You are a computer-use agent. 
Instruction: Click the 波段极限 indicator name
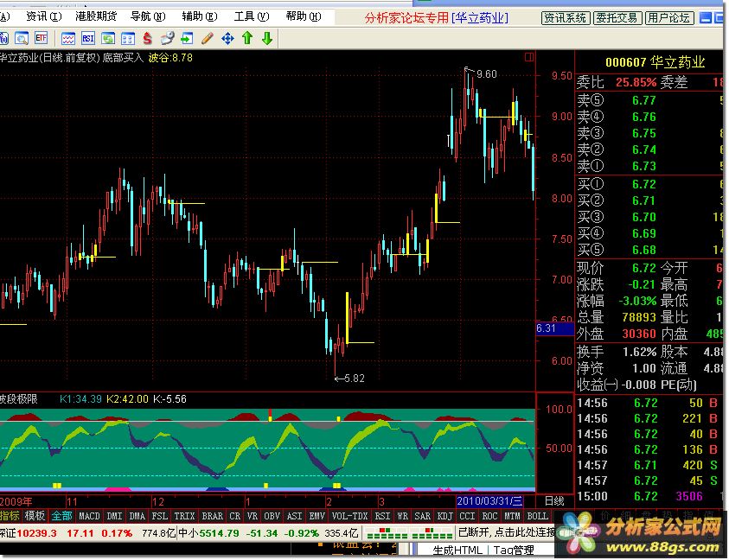(19, 398)
